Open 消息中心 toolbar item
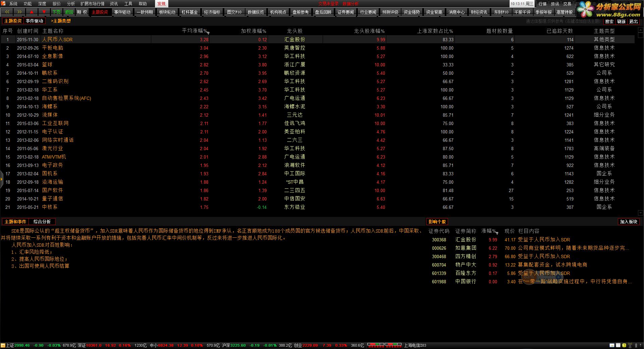Screen dimensions: 644x349 [457, 12]
